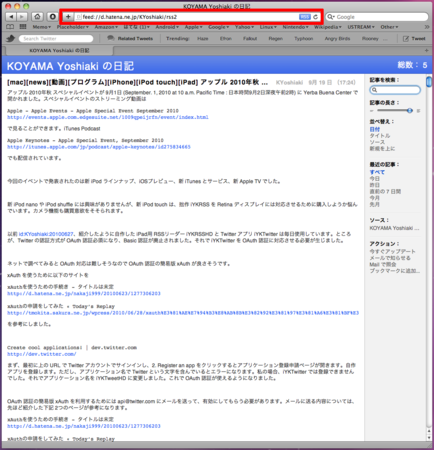Viewport: 434px width, 450px height.
Task: Filter articles to 昨日
Action: (x=375, y=185)
